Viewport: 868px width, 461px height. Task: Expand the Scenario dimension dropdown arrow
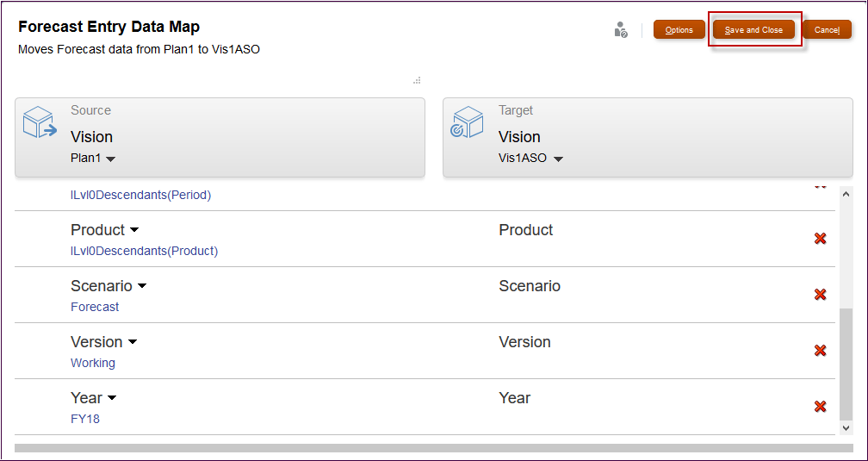(x=142, y=286)
